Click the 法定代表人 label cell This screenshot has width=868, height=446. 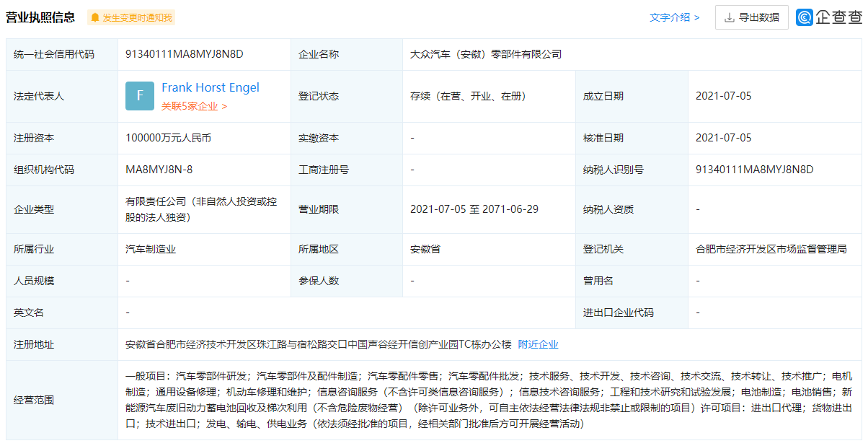coord(62,96)
